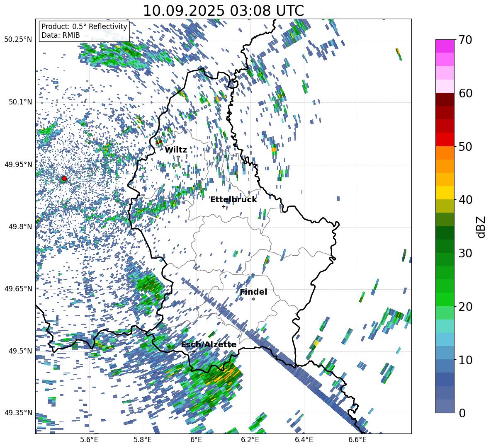Click the 6°E longitude label
This screenshot has height=448, width=491.
(x=196, y=440)
